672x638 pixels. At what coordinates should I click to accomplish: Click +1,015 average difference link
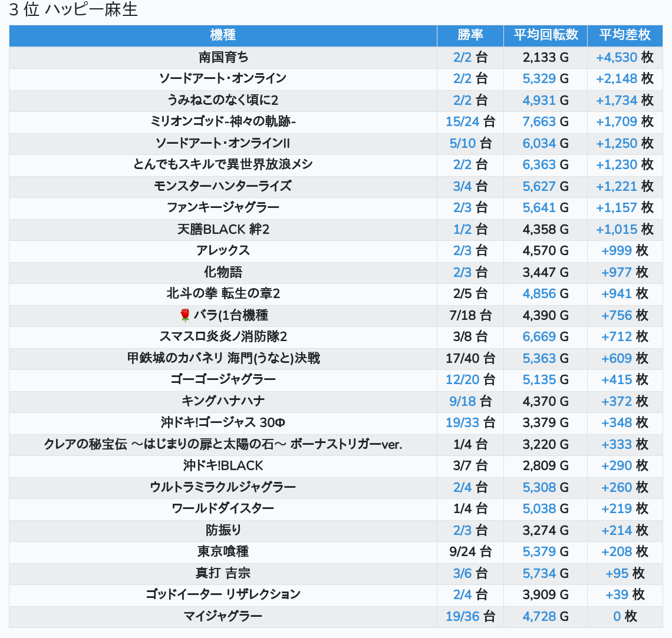click(x=616, y=230)
